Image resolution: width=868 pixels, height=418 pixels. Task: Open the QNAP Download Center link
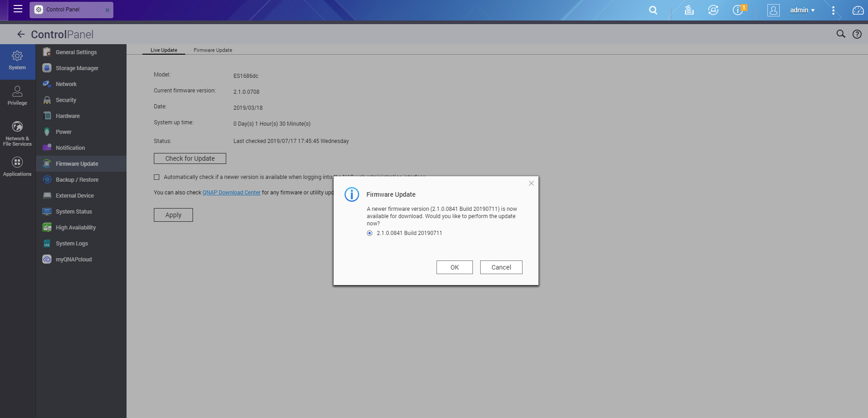tap(231, 193)
